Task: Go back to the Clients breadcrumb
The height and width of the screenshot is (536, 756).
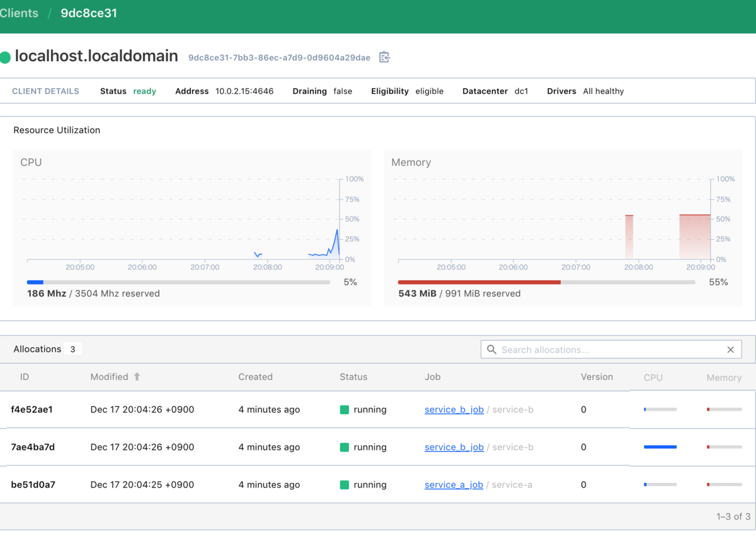Action: click(x=19, y=13)
